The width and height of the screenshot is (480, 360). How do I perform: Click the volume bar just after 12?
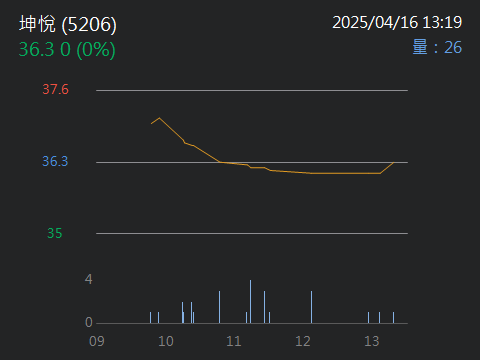coord(311,307)
